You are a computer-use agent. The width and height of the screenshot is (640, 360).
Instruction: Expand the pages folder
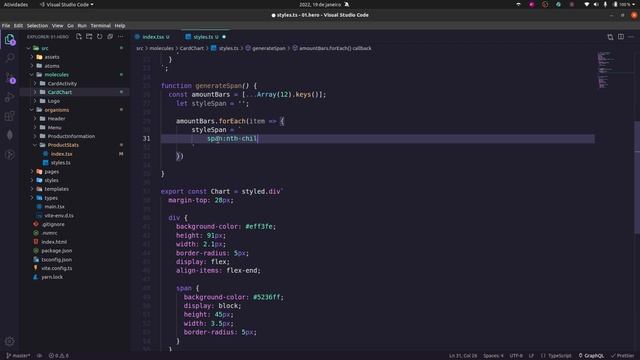[x=51, y=171]
